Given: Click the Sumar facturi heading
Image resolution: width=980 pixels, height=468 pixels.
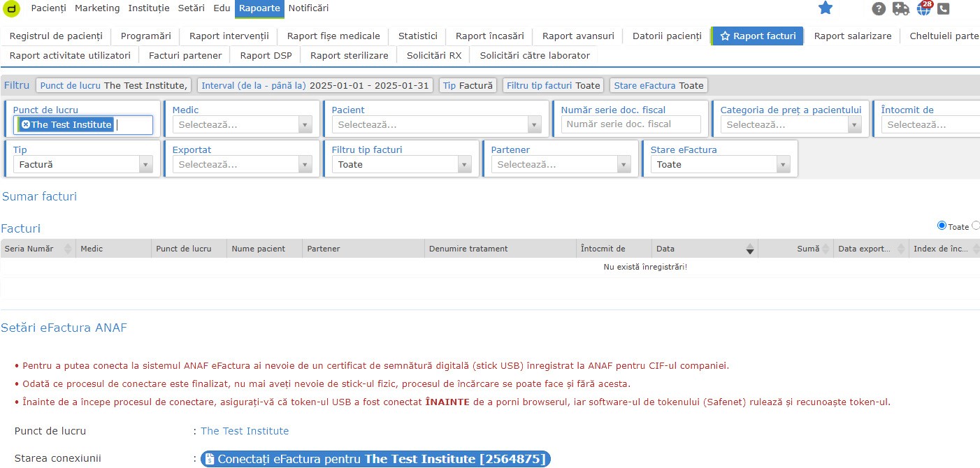Looking at the screenshot, I should [40, 196].
